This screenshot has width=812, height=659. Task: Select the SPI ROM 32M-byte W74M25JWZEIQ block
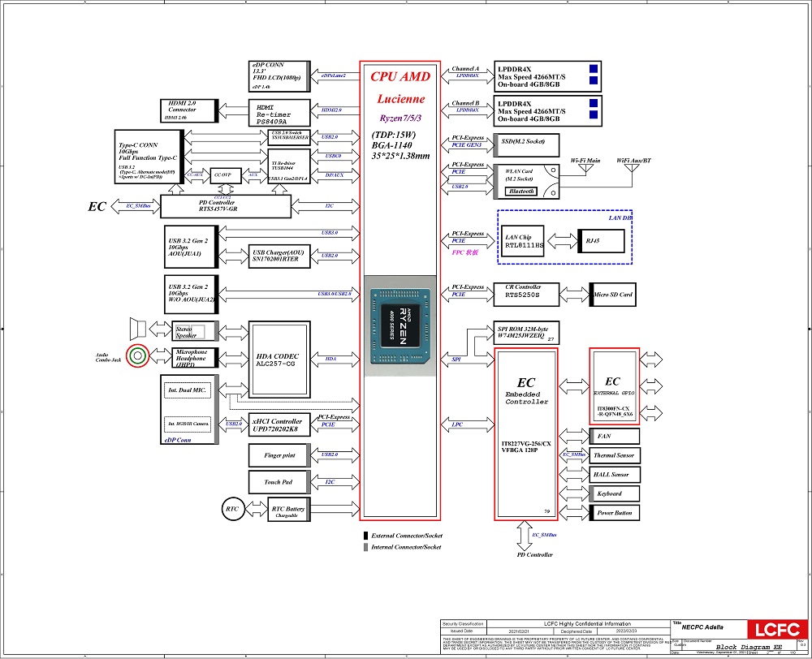(x=526, y=333)
